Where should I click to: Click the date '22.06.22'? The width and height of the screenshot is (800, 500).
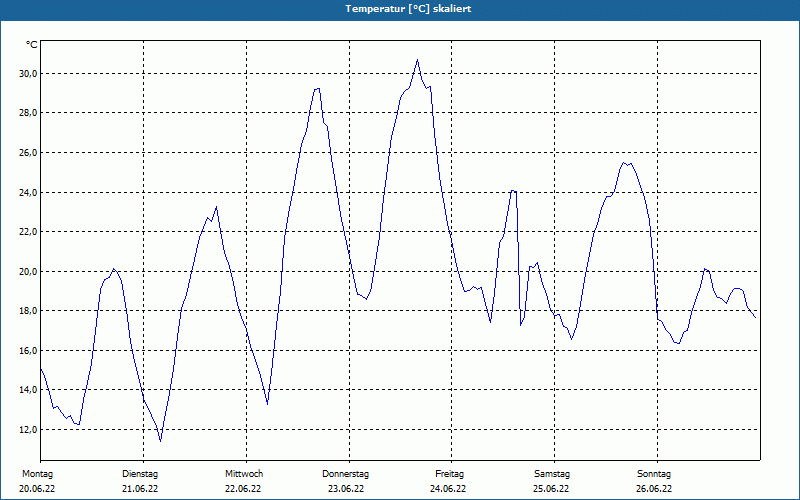point(243,489)
